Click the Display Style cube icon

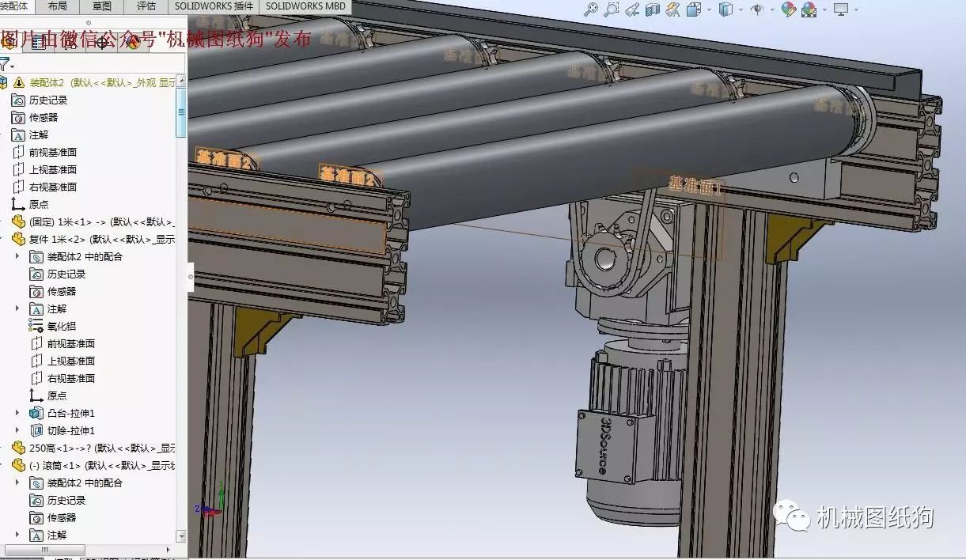(x=725, y=9)
